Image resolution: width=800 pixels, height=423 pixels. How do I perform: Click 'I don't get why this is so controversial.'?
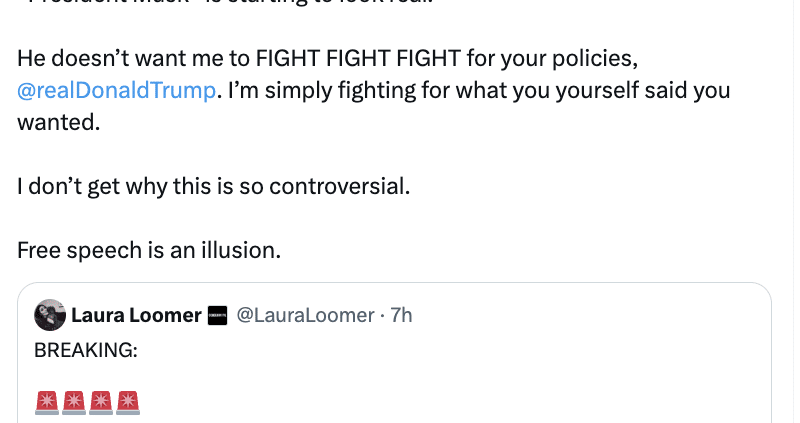tap(213, 186)
